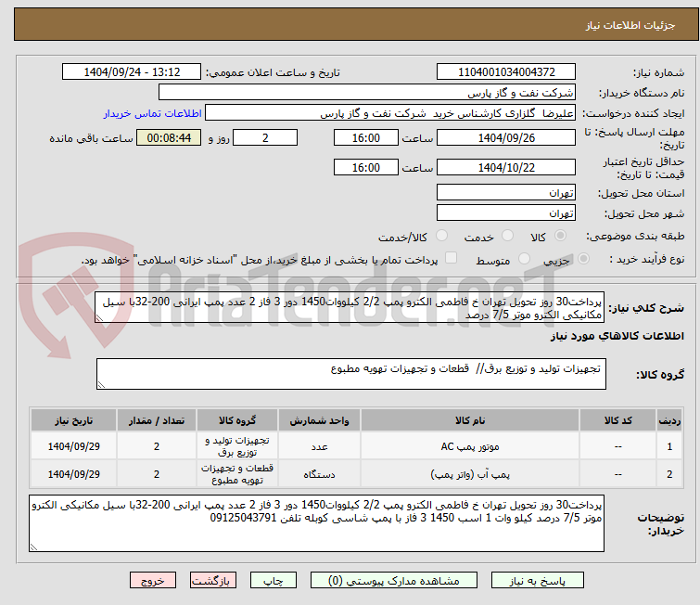Click the دستگاه unit cell
The image size is (700, 605).
pyautogui.click(x=319, y=474)
